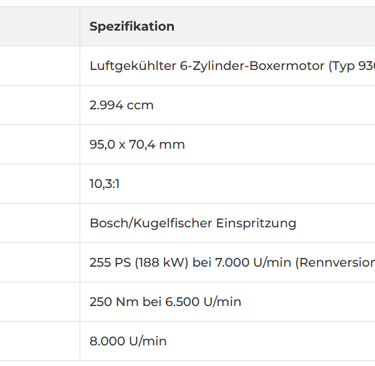
Task: Click the word Einspritzung
Action: 256,223
